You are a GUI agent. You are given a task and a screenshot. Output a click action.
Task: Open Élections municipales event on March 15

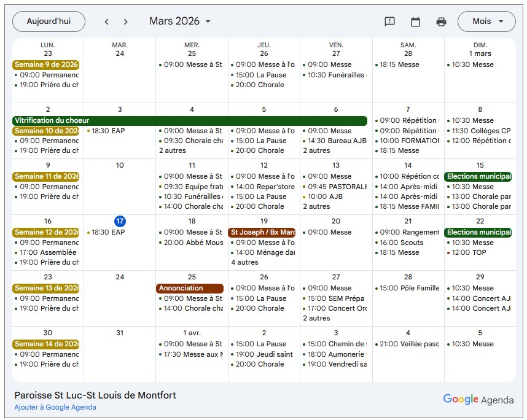coord(478,176)
